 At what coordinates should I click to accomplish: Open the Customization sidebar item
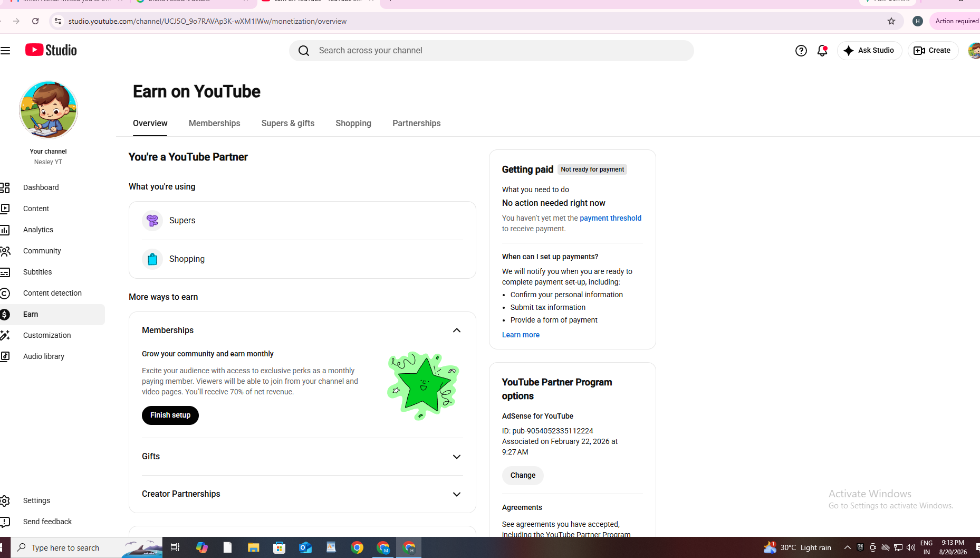52,335
